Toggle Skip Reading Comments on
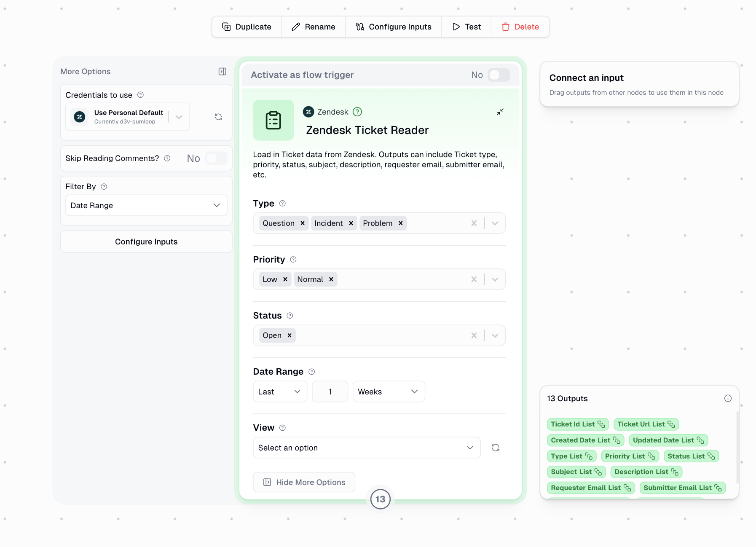 coord(216,158)
